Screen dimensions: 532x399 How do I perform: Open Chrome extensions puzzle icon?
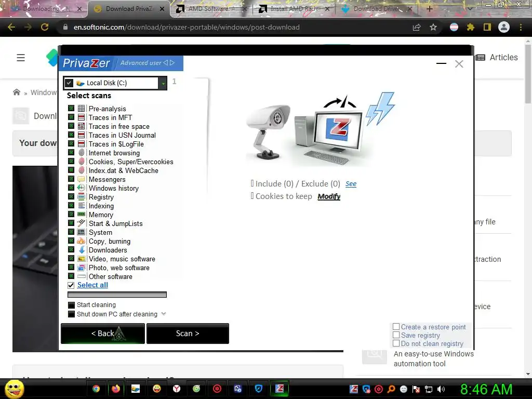pos(471,27)
